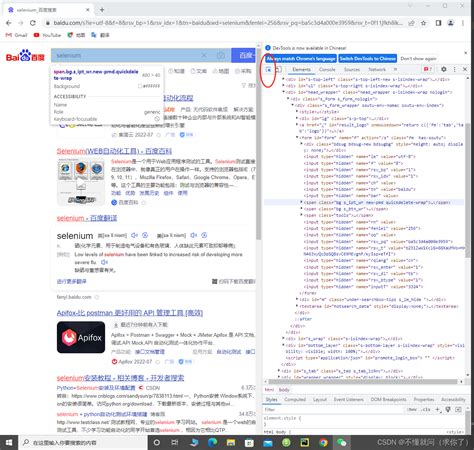Click the share icon in the address bar

tap(411, 23)
